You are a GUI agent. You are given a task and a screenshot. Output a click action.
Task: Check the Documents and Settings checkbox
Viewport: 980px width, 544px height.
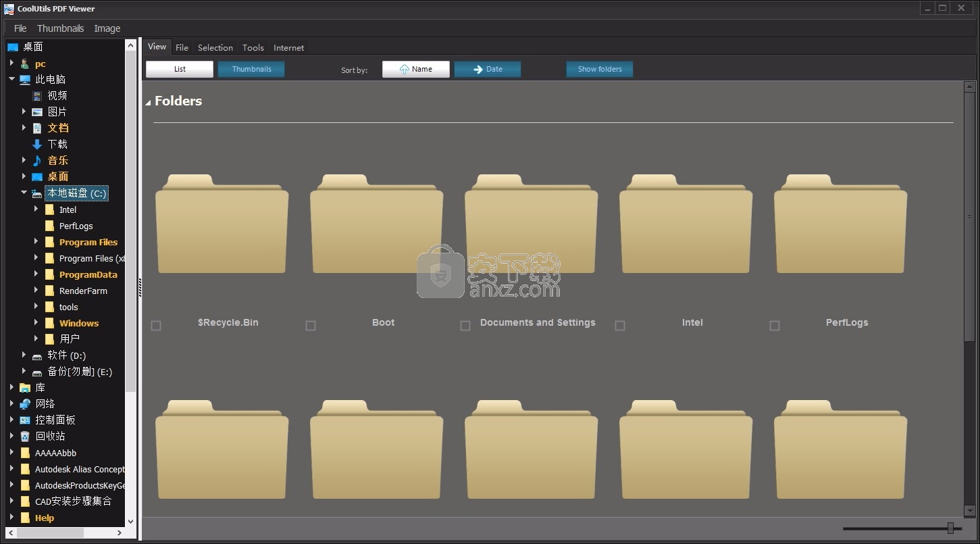(x=465, y=326)
